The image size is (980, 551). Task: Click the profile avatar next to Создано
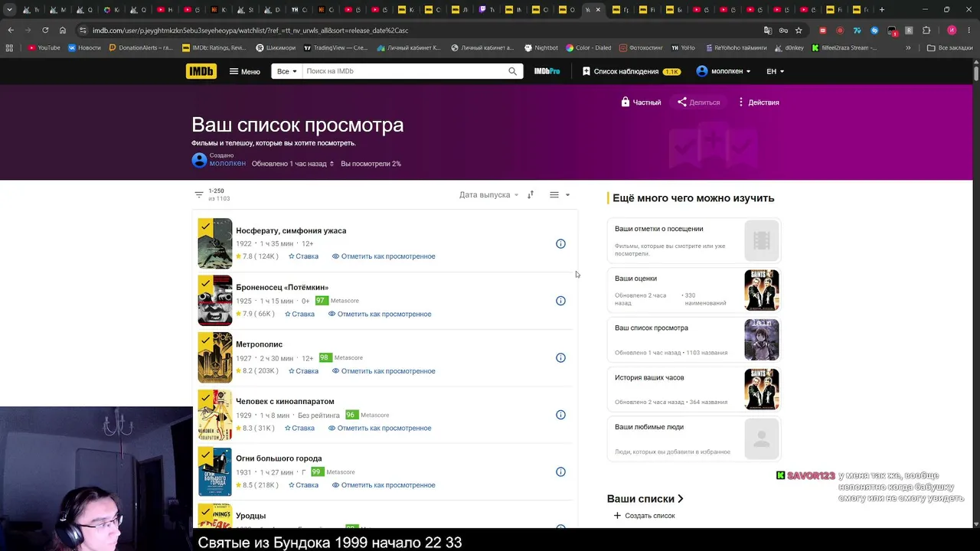(x=199, y=160)
